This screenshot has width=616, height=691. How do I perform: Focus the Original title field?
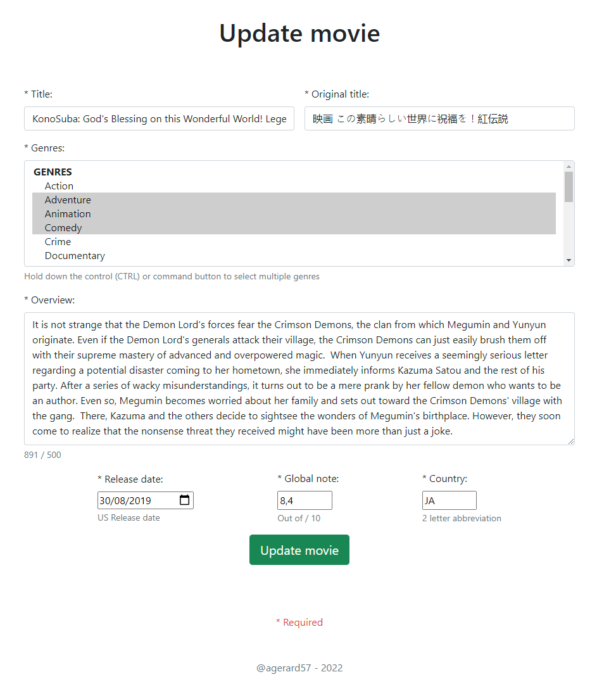click(439, 118)
